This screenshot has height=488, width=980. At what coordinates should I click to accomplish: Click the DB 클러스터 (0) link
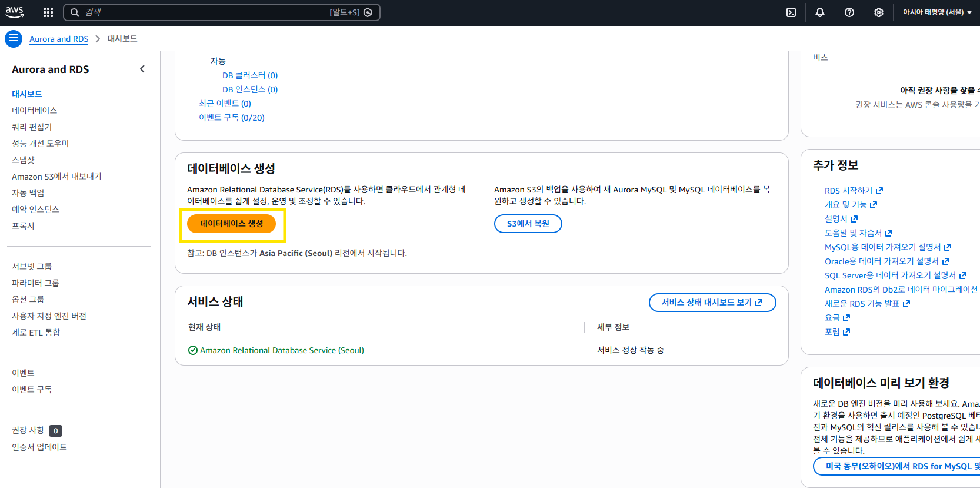pos(250,75)
